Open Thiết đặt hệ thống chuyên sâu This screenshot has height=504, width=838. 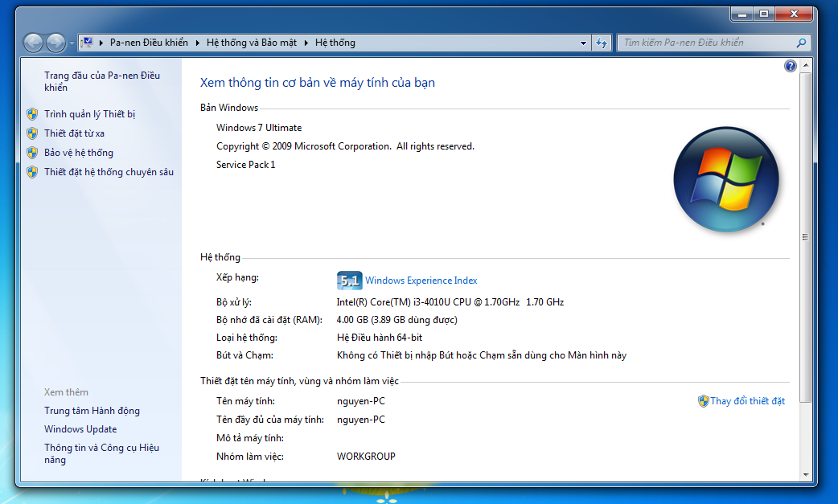coord(109,171)
